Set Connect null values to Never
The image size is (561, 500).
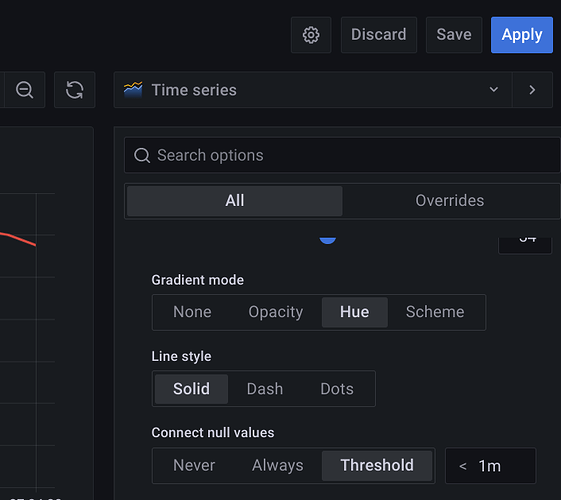coord(194,465)
